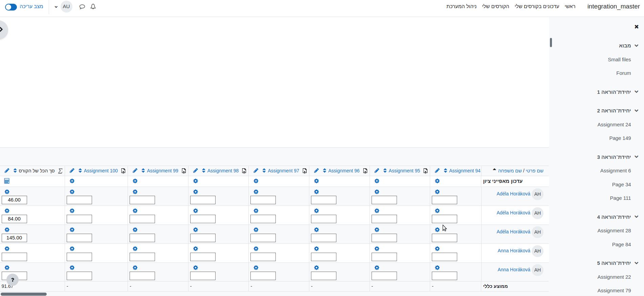Viewport: 644px width, 296px height.
Task: Open the help question mark button
Action: (13, 280)
